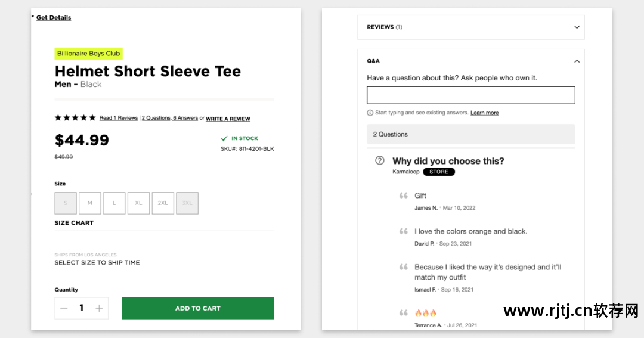
Task: Click SELECT SIZE TO SHIP TIME text
Action: point(97,262)
